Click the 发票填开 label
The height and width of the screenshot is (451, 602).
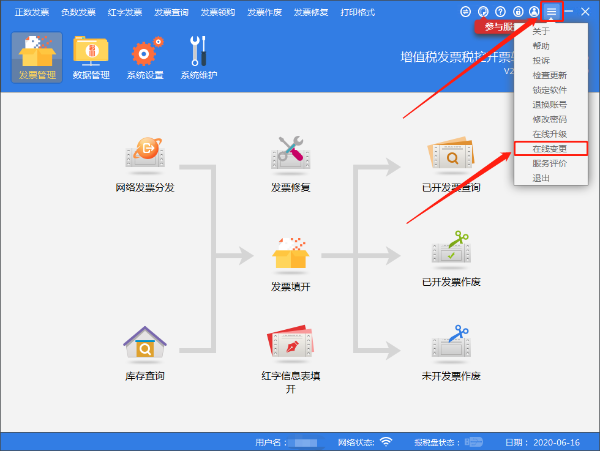291,286
